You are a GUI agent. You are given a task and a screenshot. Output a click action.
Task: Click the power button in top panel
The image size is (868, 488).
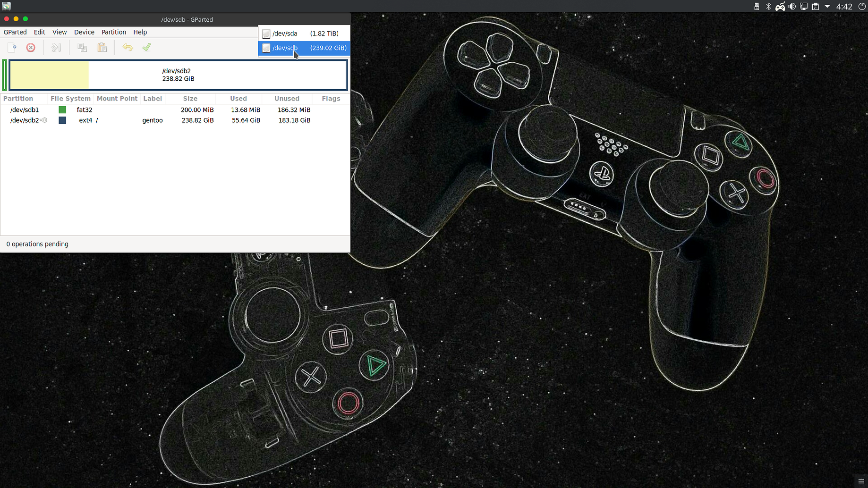tap(862, 6)
